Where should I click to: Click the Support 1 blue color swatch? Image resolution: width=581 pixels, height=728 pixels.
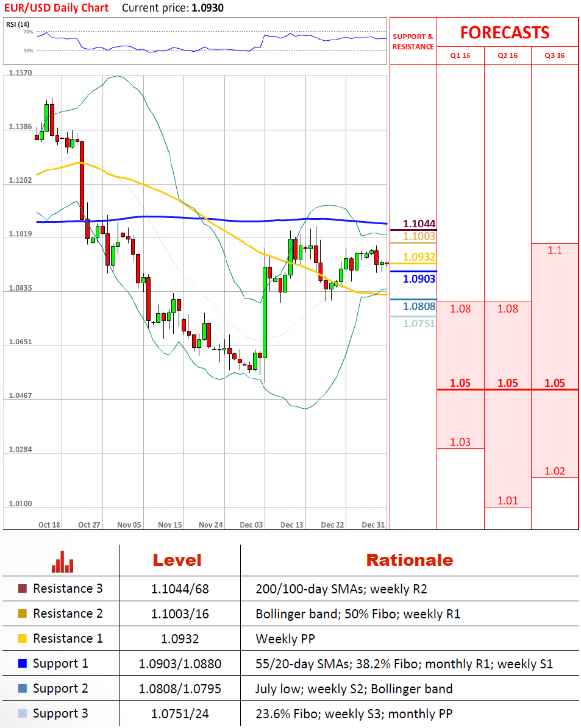click(23, 663)
